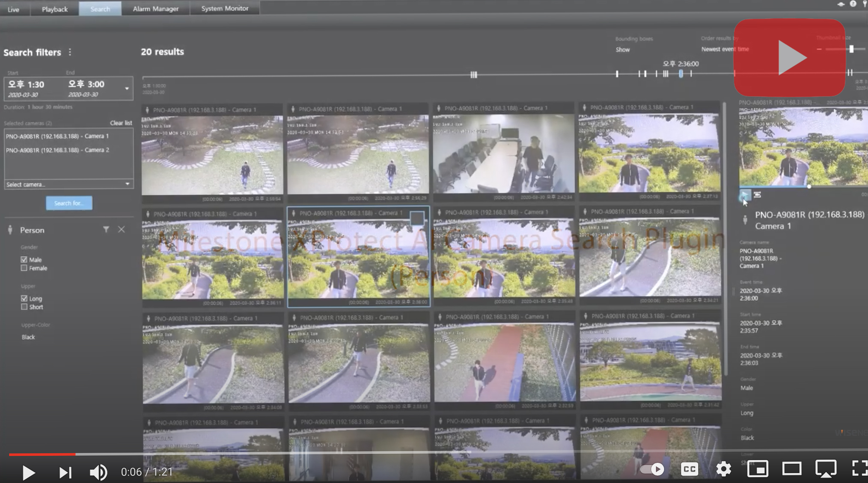The image size is (868, 483).
Task: Enable the Short upper checkbox
Action: pos(24,307)
